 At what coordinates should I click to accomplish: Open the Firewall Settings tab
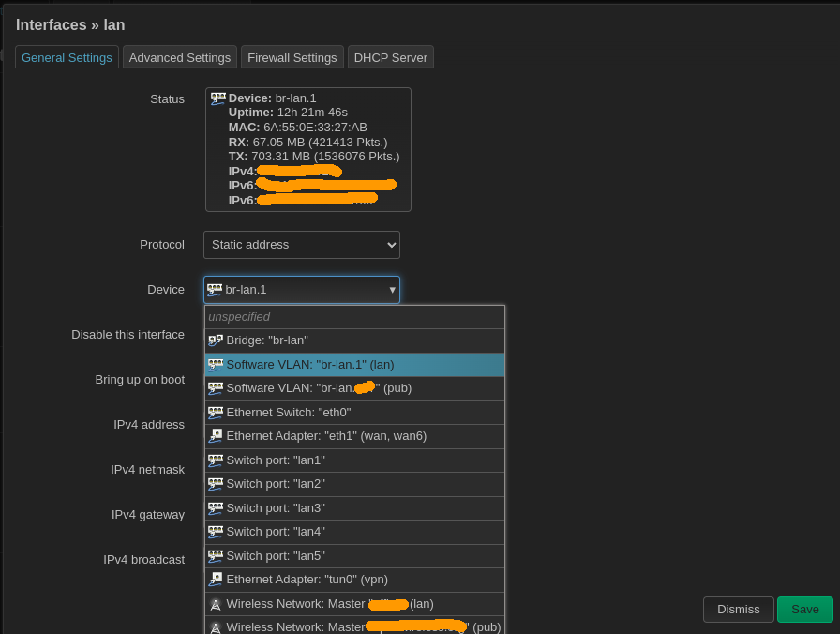pyautogui.click(x=292, y=58)
